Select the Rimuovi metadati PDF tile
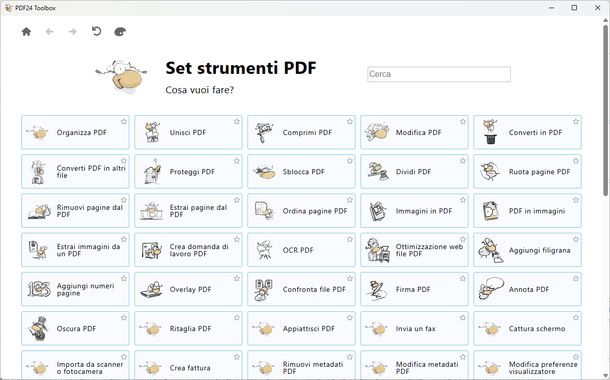This screenshot has height=380, width=610. click(301, 365)
